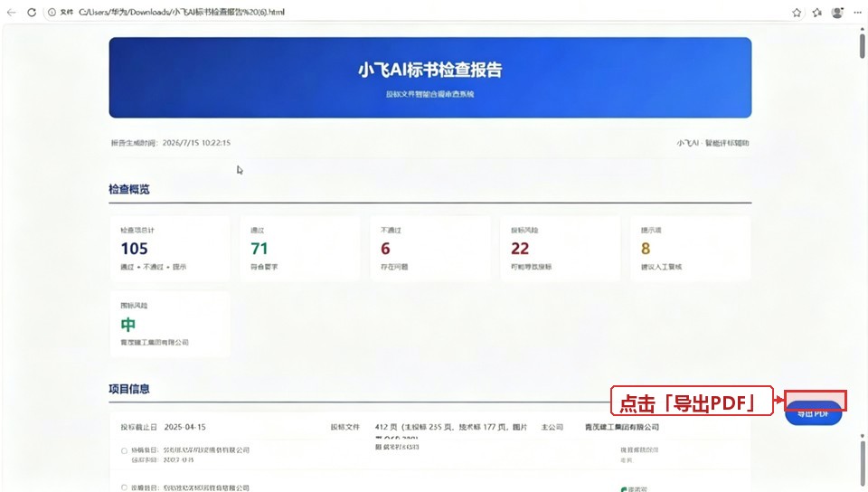This screenshot has width=868, height=492.
Task: Add this page to favorites using the star icon
Action: [797, 13]
